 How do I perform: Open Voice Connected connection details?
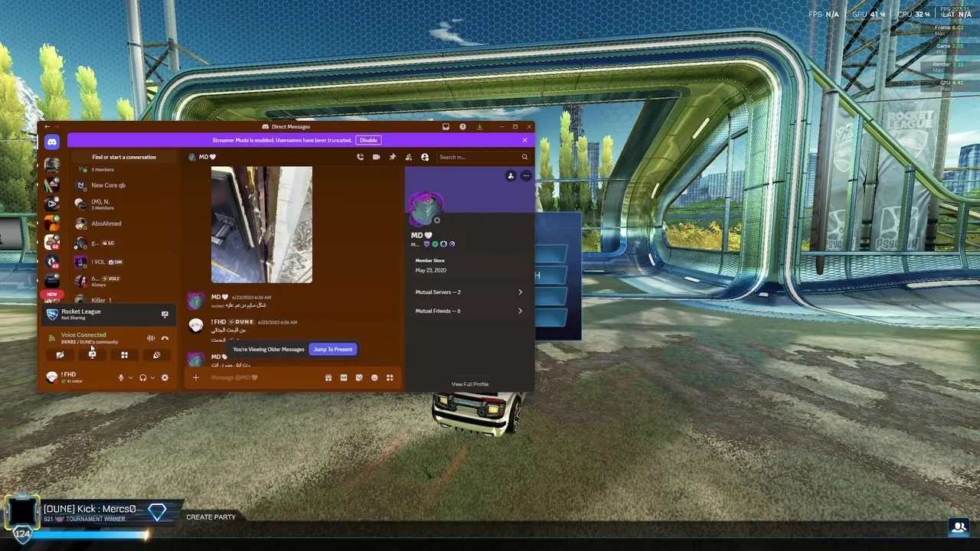[83, 335]
